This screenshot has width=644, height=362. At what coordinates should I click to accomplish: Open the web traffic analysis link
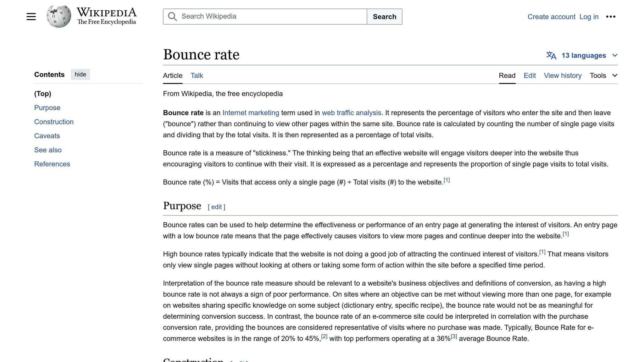point(351,113)
